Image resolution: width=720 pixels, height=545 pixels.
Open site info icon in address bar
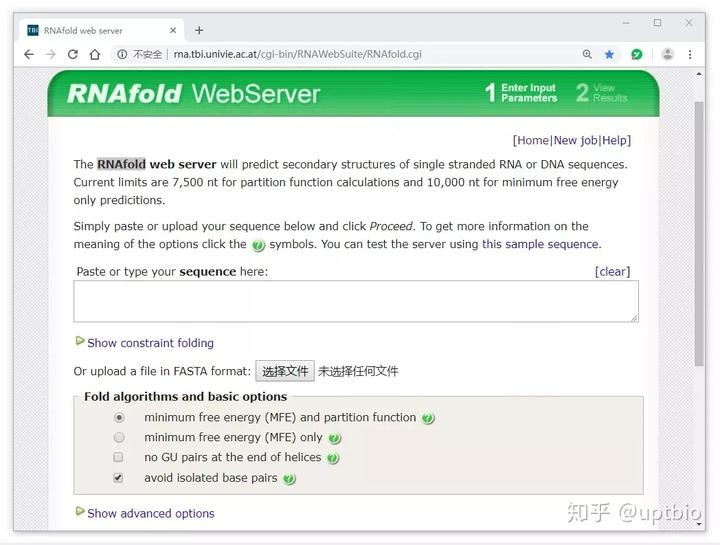tap(122, 54)
